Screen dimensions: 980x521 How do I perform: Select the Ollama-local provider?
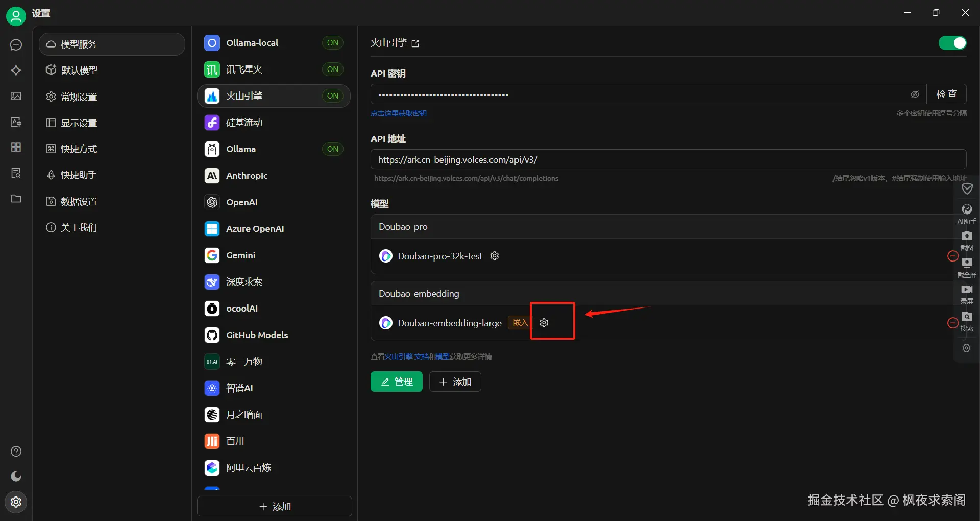point(274,43)
